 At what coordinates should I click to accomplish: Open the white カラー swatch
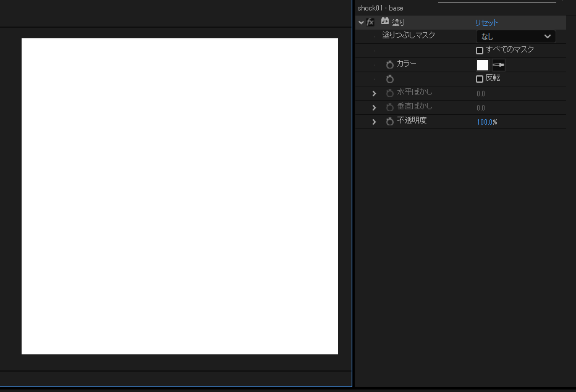482,65
